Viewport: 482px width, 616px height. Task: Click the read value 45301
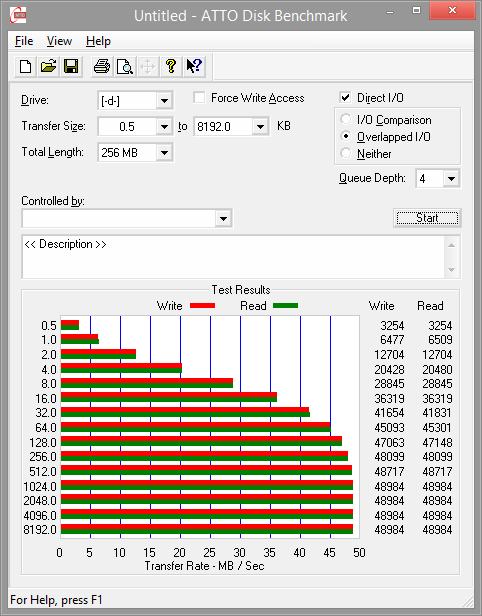[437, 427]
